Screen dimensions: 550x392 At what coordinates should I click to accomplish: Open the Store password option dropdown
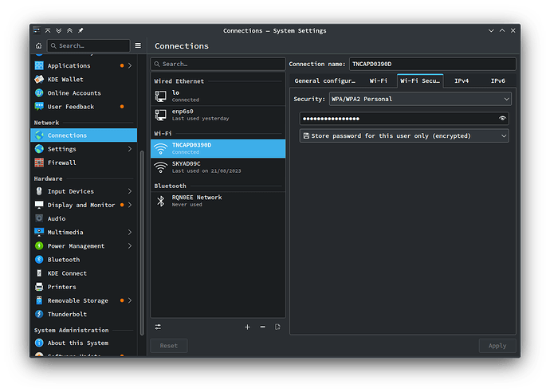[x=404, y=136]
